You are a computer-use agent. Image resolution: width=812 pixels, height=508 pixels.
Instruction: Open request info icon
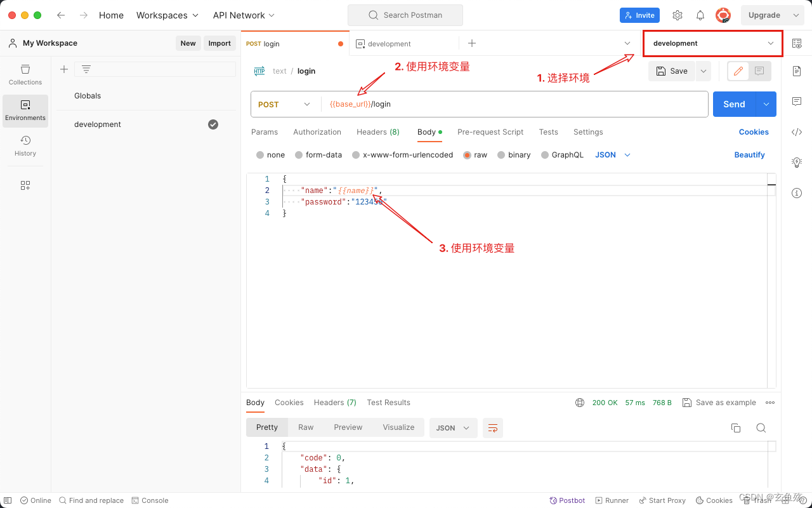tap(797, 193)
